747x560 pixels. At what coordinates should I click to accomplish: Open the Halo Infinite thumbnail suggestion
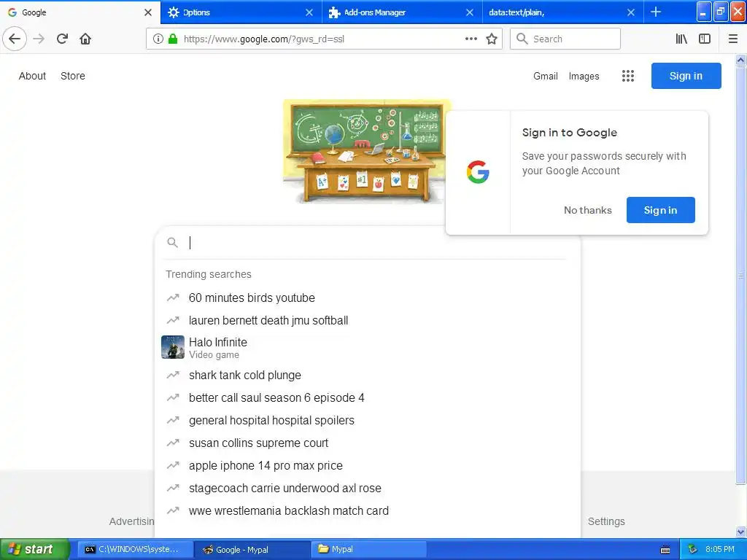173,347
